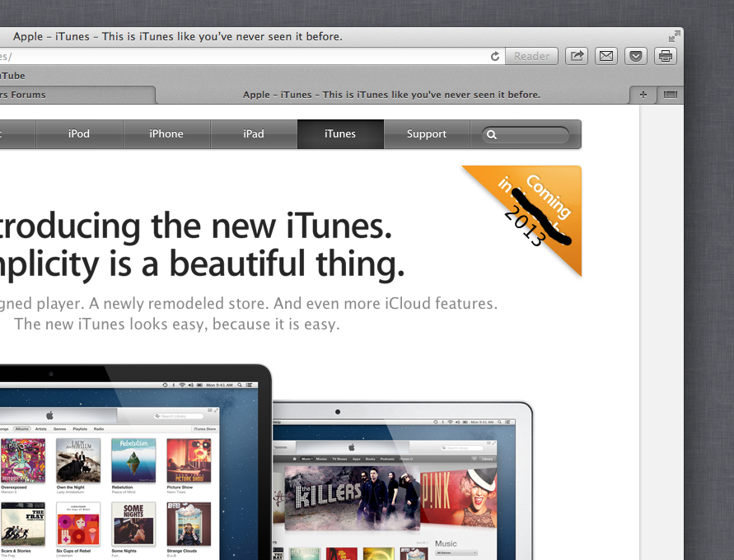Select the Apple iTunes tab
The height and width of the screenshot is (560, 734).
(391, 95)
